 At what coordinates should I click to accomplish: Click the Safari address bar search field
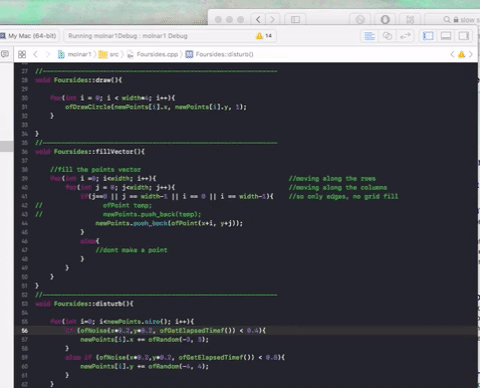(453, 20)
